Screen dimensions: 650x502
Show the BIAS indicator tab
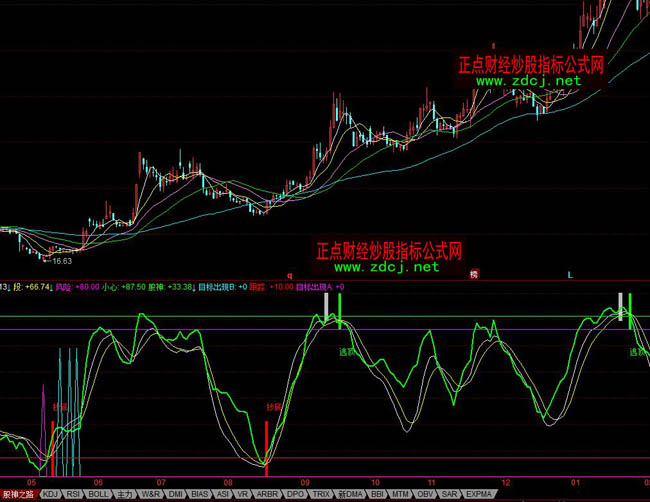pos(201,494)
